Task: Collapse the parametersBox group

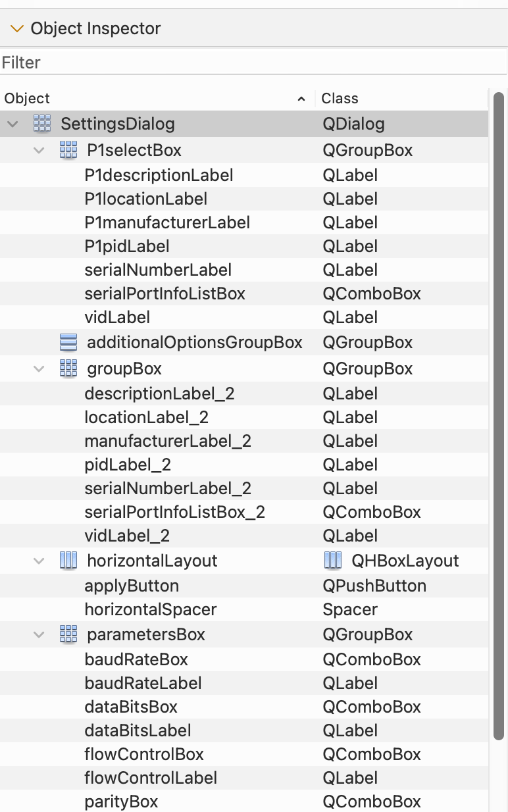Action: coord(38,634)
